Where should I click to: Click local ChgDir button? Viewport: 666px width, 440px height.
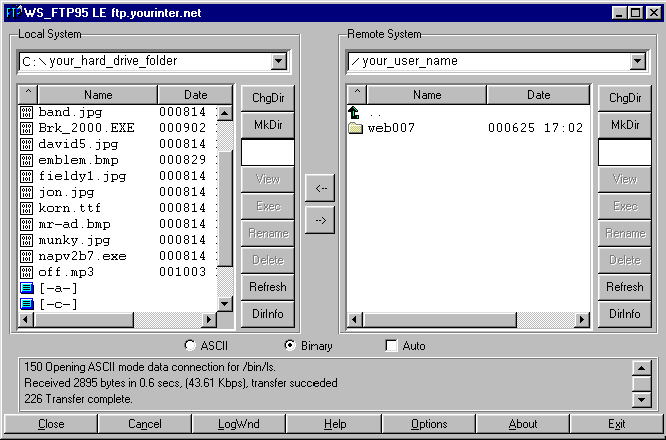(268, 98)
